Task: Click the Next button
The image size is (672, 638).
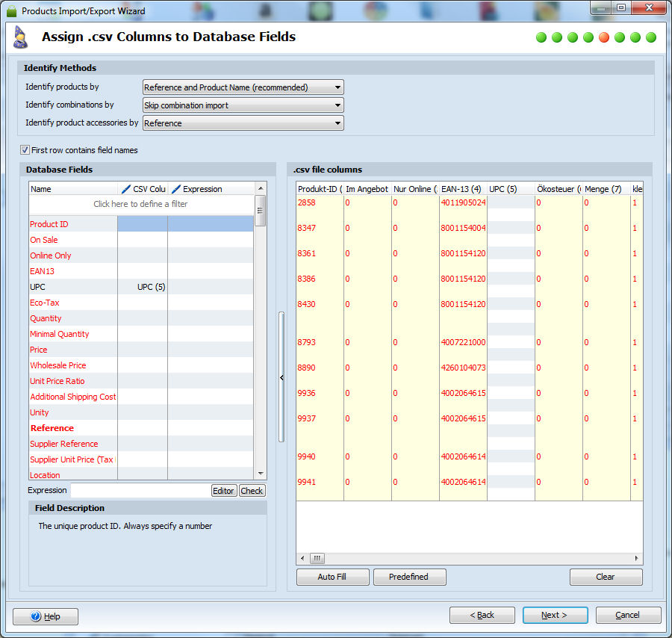Action: coord(555,615)
